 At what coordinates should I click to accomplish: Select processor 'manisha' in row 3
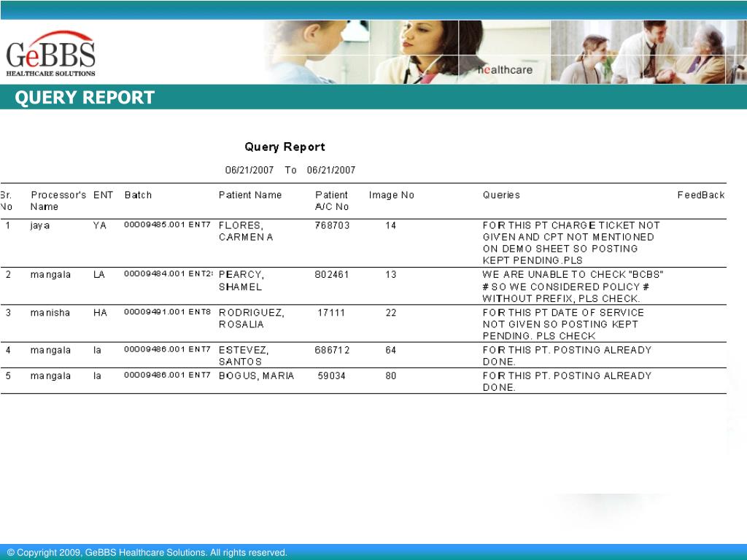(50, 313)
